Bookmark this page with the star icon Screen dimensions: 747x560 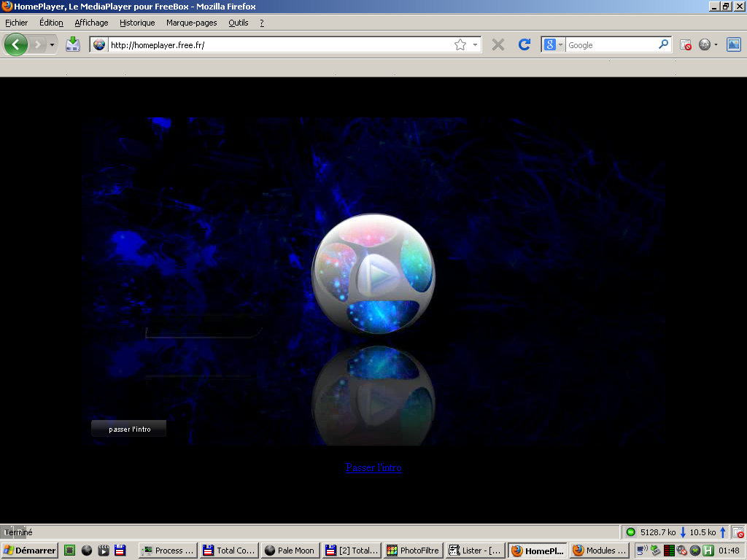pos(460,44)
